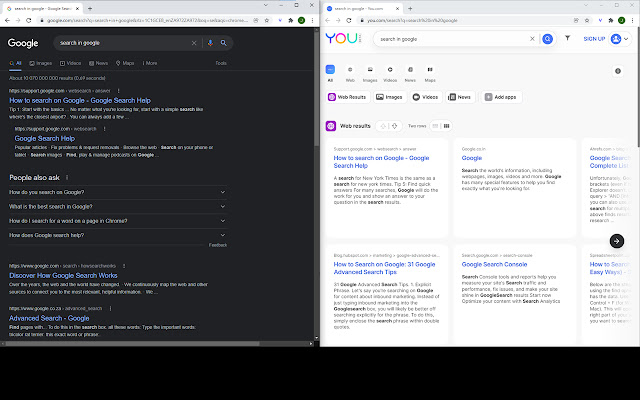
Task: Click the Google logo in left window
Action: click(x=23, y=43)
